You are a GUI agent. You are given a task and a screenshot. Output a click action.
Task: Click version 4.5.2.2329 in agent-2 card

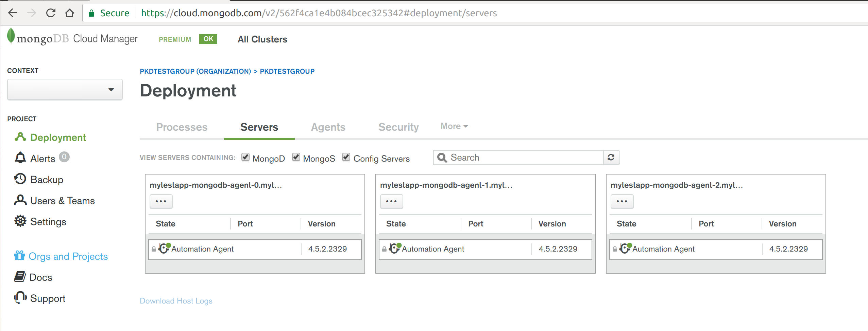coord(788,249)
